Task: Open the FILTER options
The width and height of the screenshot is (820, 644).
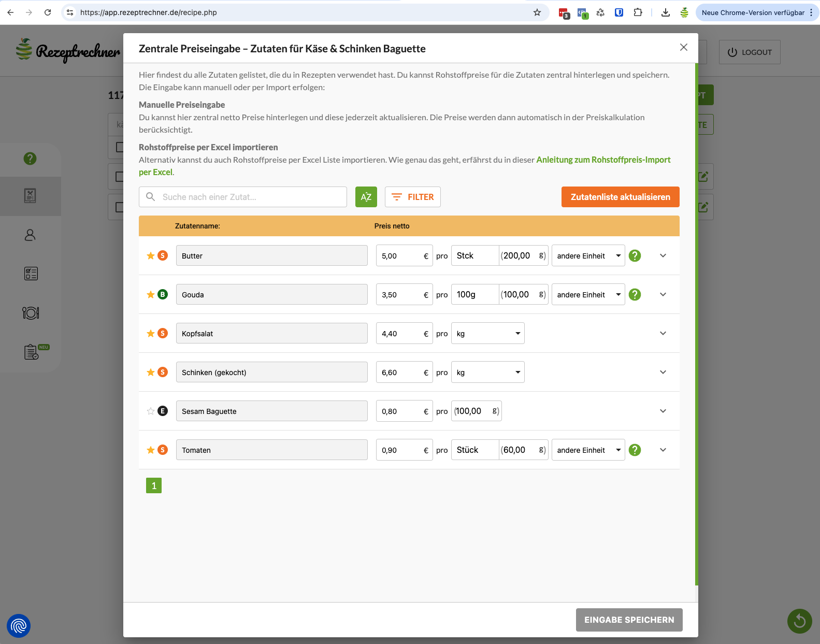Action: 413,197
